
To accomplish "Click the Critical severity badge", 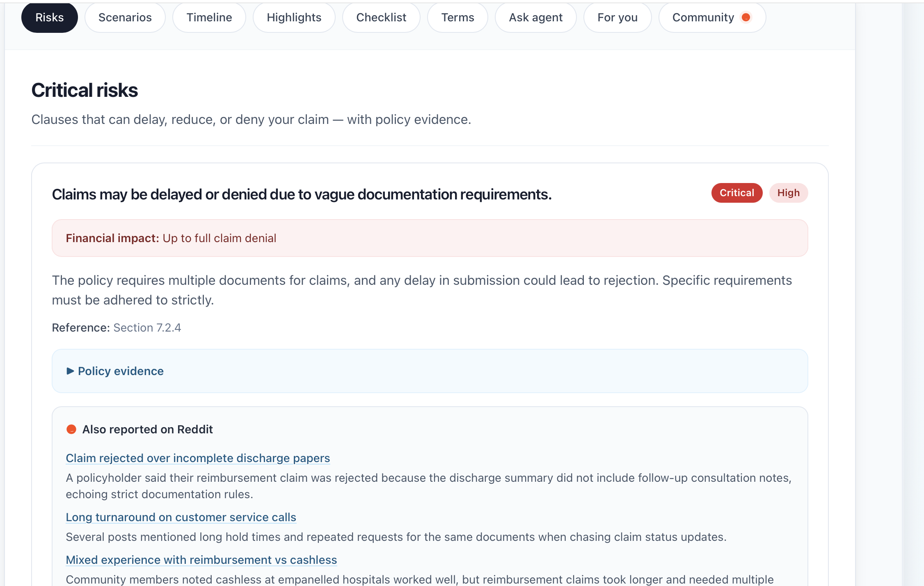I will click(736, 193).
